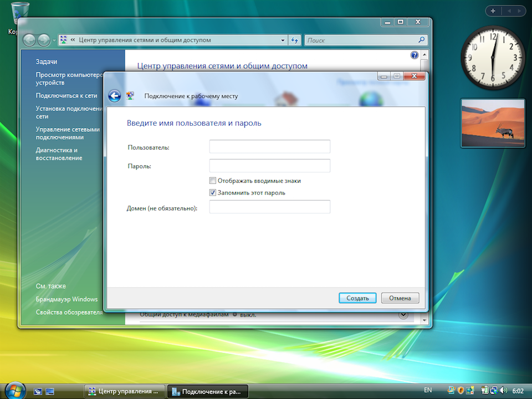Add a gadget with the sidebar plus button
532x399 pixels.
[493, 11]
